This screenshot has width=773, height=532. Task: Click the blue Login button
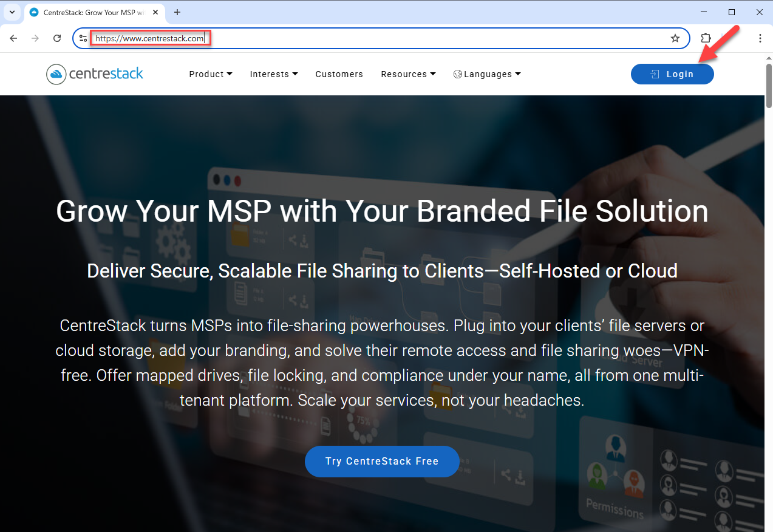672,74
